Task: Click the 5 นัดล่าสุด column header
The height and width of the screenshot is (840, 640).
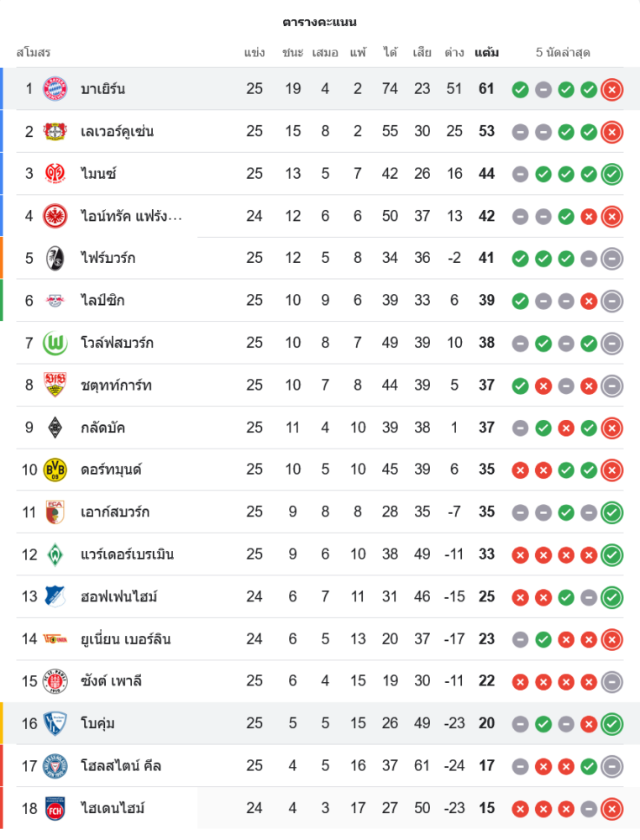Action: pyautogui.click(x=563, y=53)
